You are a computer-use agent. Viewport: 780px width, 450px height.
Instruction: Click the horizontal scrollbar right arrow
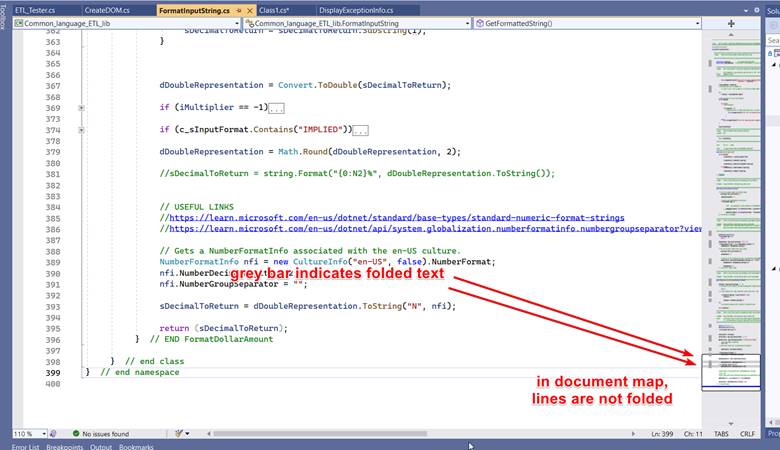pyautogui.click(x=633, y=434)
